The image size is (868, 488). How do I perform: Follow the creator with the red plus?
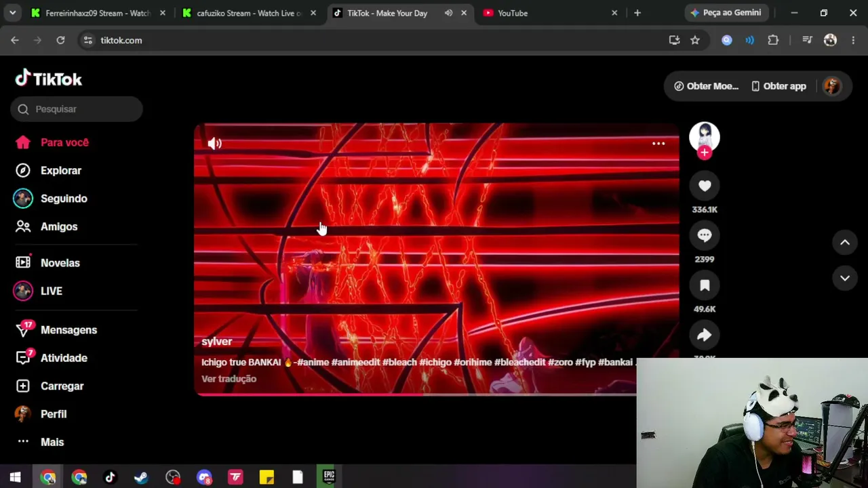tap(705, 152)
